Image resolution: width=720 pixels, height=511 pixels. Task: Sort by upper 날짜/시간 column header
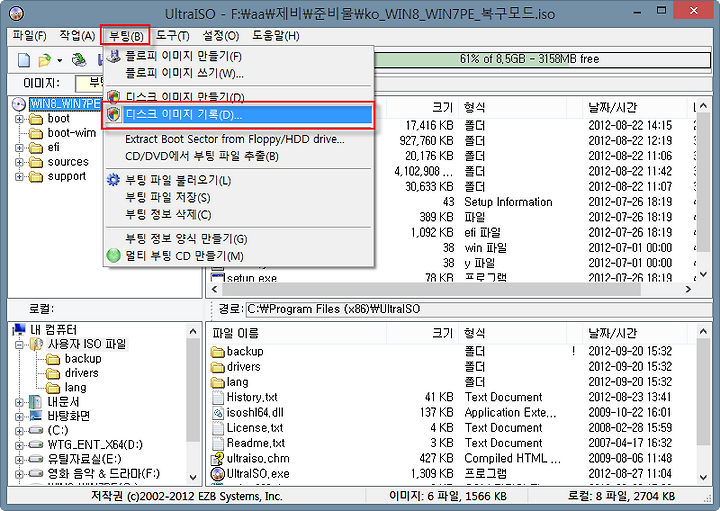click(635, 107)
